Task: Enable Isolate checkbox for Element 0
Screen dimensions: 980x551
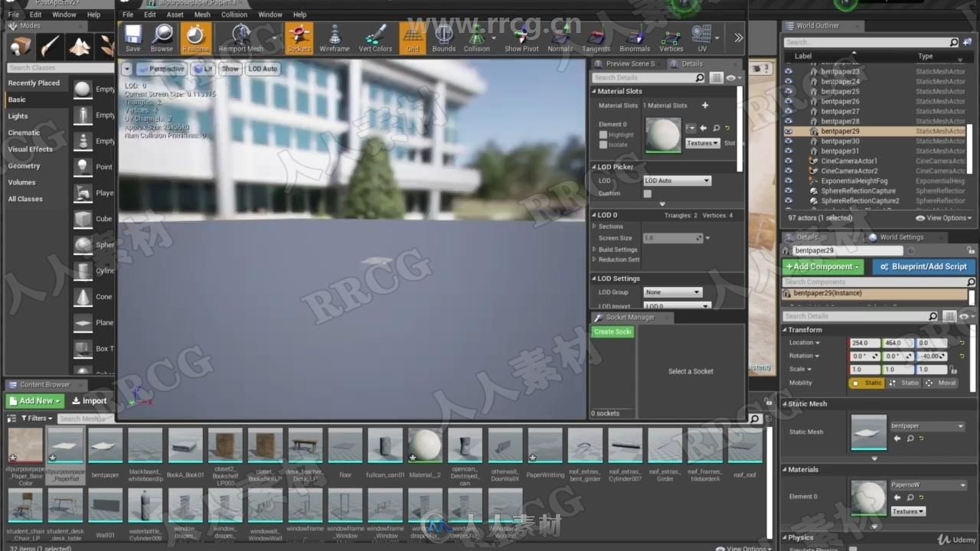Action: (603, 144)
